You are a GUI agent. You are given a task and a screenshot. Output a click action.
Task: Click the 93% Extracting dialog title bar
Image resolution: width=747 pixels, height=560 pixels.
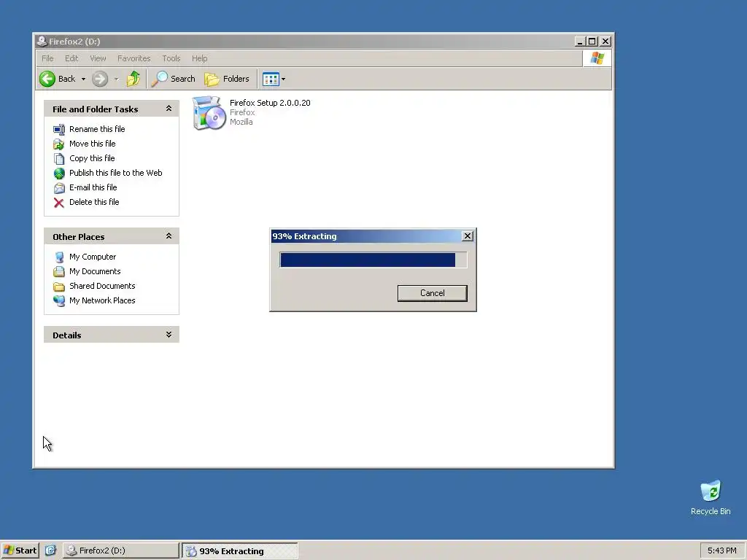[x=366, y=236]
